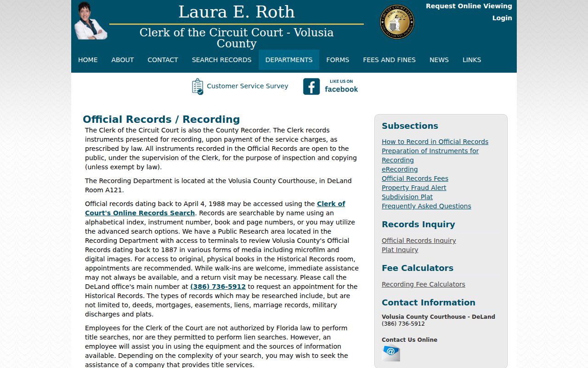Click the Circuit Court gold seal
Image resolution: width=588 pixels, height=368 pixels.
[x=397, y=22]
